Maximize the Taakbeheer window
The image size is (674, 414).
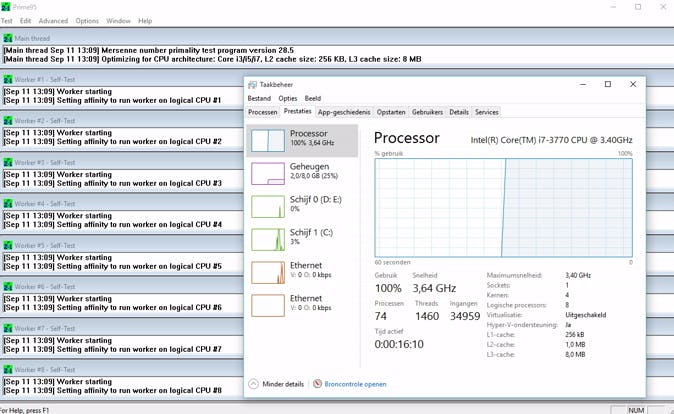click(x=608, y=84)
